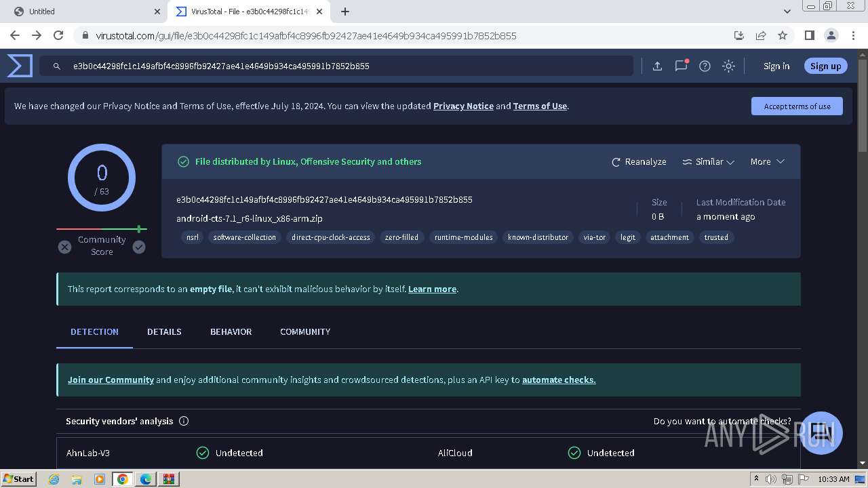Open the Chrome three-dot menu
The width and height of the screenshot is (868, 488).
pos(852,36)
